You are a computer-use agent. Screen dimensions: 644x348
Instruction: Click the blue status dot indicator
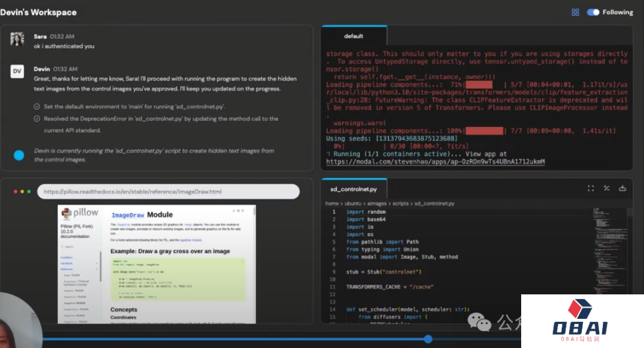pyautogui.click(x=19, y=155)
